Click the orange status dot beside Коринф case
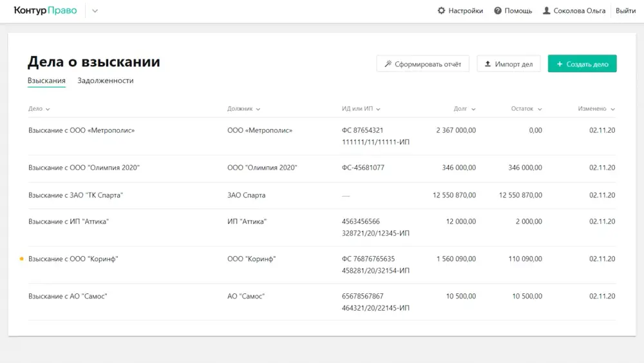644x363 pixels. [x=21, y=259]
